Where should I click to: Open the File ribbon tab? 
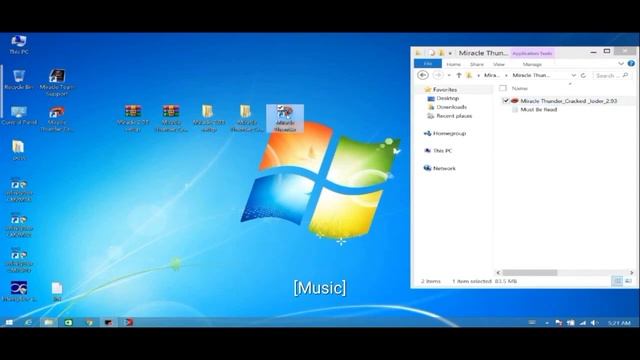point(428,64)
